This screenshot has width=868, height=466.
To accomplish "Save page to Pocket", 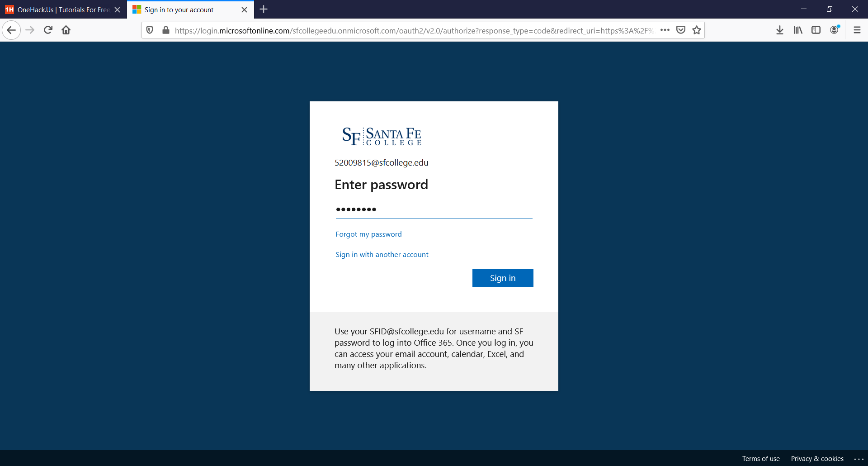I will (681, 30).
